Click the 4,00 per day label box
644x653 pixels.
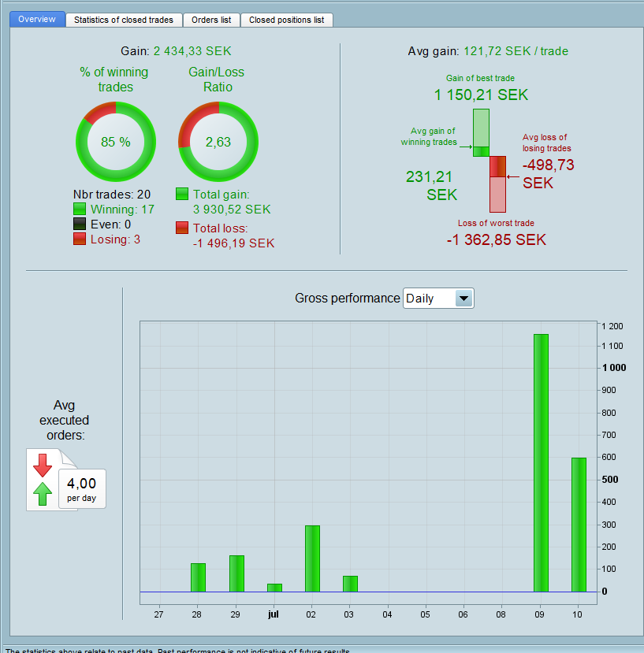coord(82,488)
